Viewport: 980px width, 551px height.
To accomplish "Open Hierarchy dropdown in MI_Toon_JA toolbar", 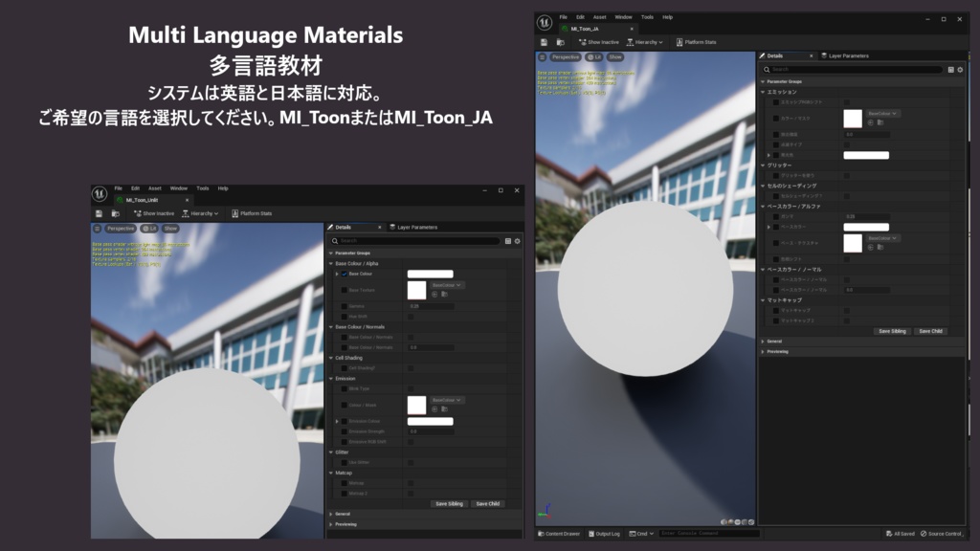I will tap(644, 42).
